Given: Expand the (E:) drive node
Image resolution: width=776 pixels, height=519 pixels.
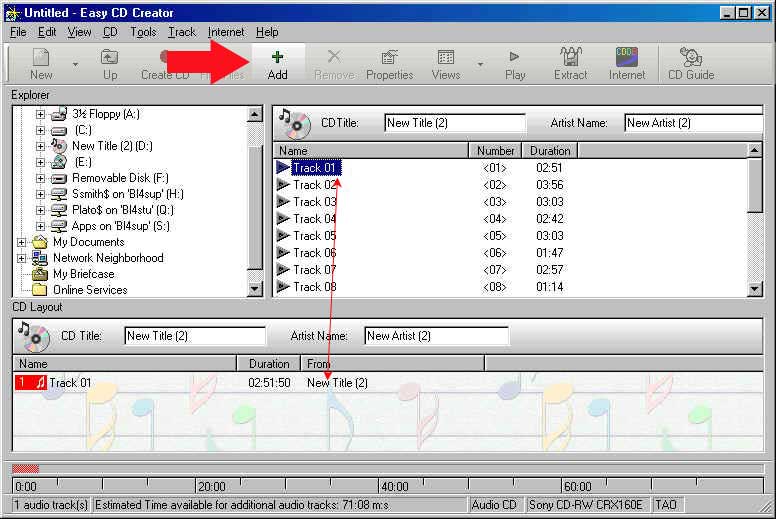Looking at the screenshot, I should 41,162.
